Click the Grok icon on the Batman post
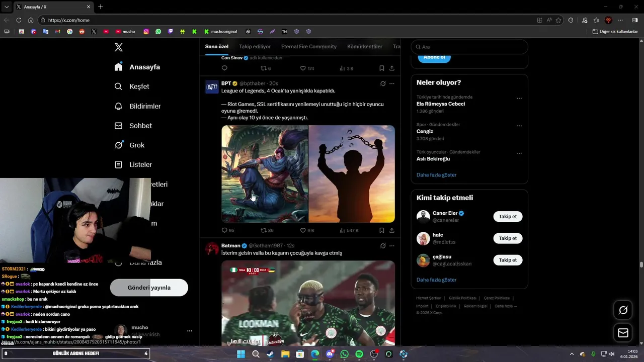 [x=383, y=246]
